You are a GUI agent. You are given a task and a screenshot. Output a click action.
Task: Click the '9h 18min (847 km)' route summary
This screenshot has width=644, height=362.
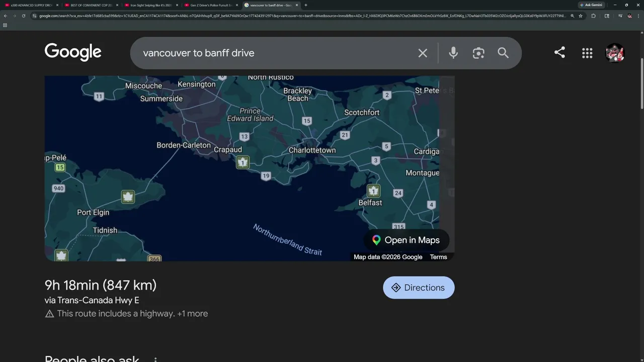coord(101,285)
